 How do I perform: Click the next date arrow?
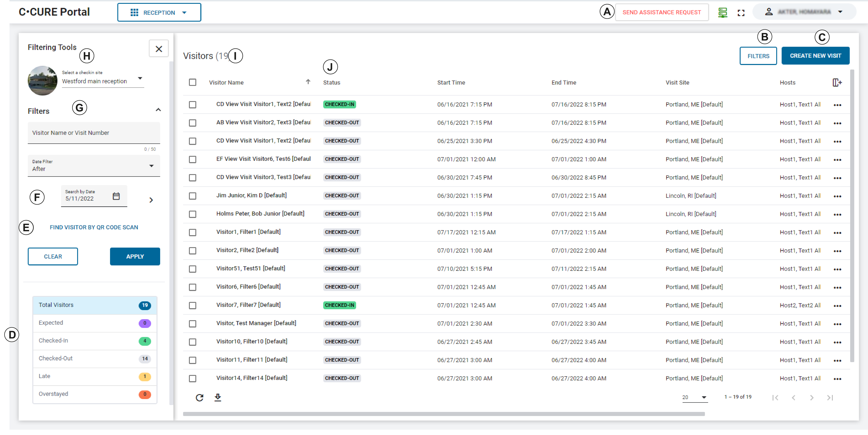pyautogui.click(x=151, y=200)
